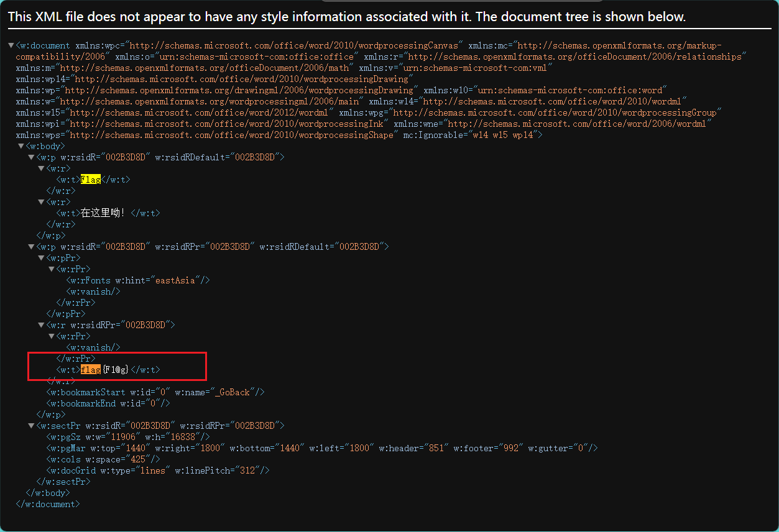779x532 pixels.
Task: Collapse the w:body node triangle
Action: (x=21, y=146)
